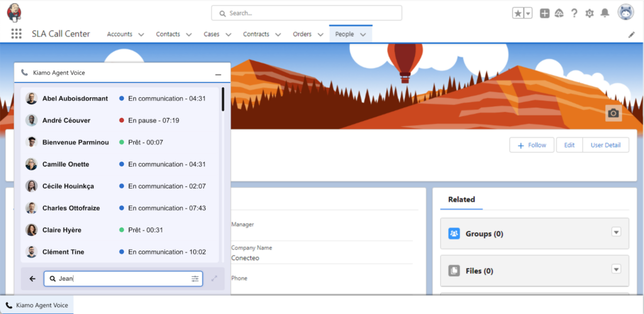Open the global actions plus icon

click(x=545, y=13)
